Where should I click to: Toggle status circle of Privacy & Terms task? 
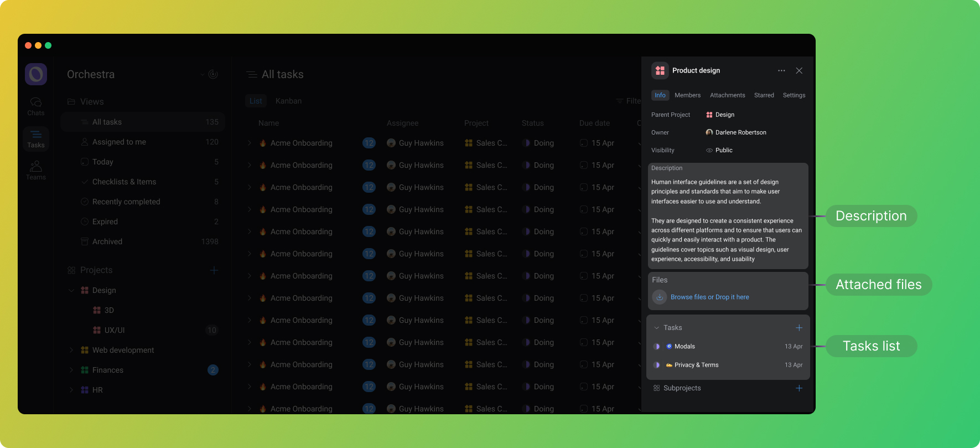(x=657, y=365)
